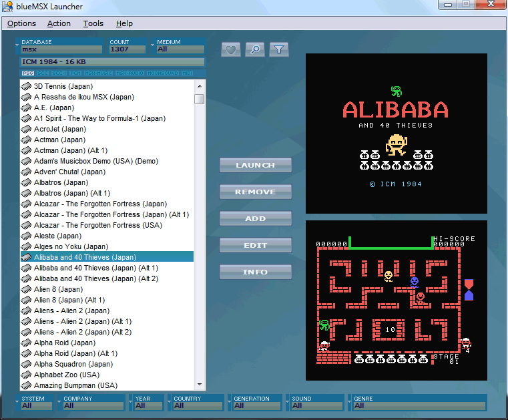Click the REMOVE button
The height and width of the screenshot is (420, 508).
(x=255, y=192)
